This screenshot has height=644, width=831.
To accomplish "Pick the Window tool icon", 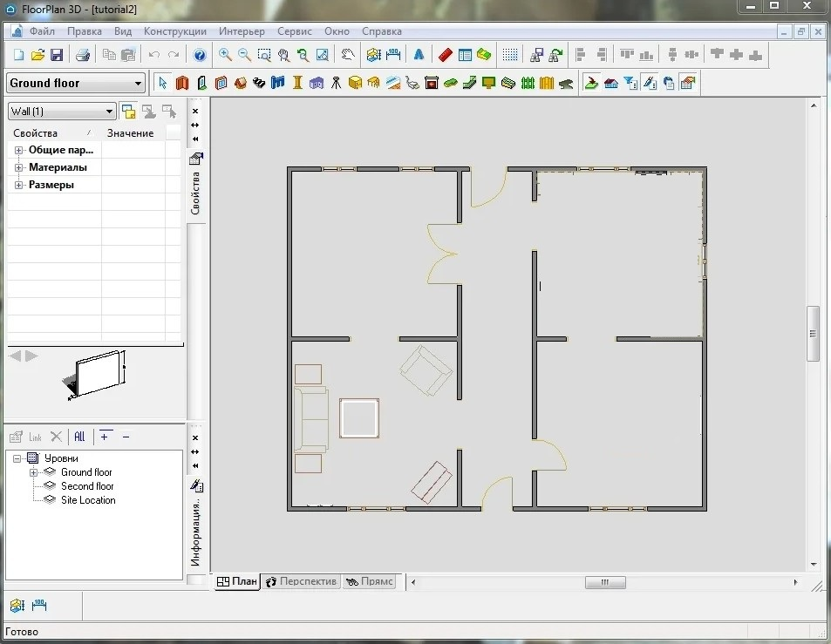I will [221, 83].
